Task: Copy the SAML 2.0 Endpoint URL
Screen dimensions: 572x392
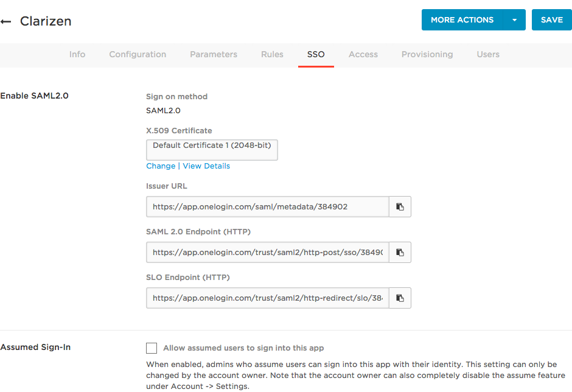Action: pyautogui.click(x=400, y=252)
